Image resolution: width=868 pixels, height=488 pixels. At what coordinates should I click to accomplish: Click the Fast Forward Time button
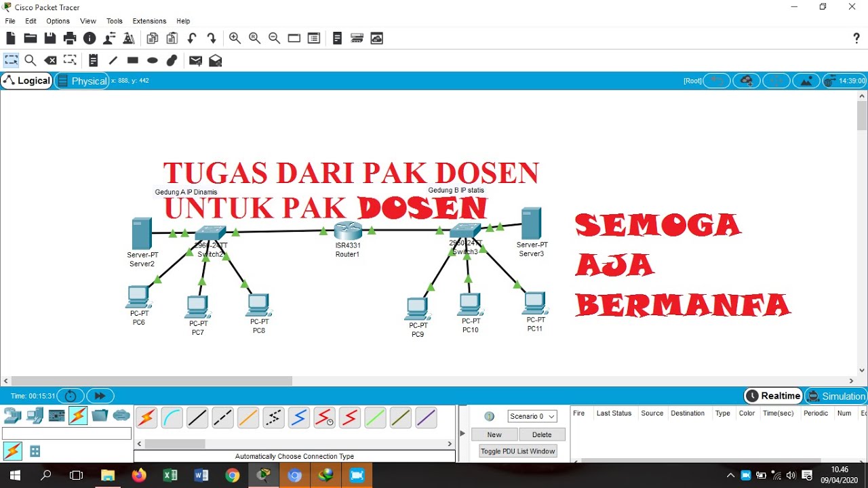[100, 396]
